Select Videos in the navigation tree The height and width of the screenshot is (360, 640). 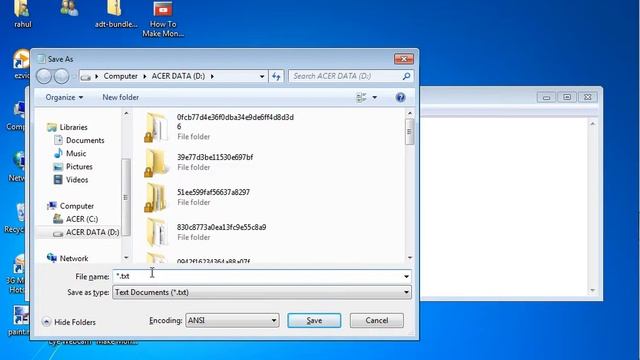[77, 180]
